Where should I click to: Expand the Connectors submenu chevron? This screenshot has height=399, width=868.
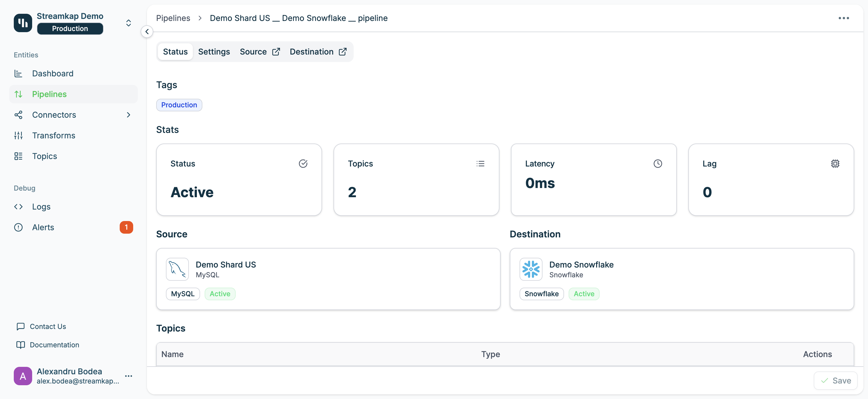click(128, 115)
